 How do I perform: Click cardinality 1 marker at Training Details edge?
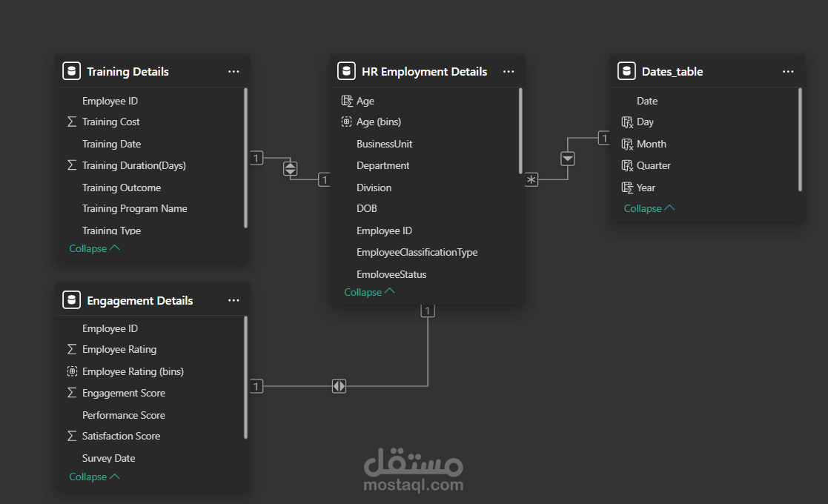point(256,158)
